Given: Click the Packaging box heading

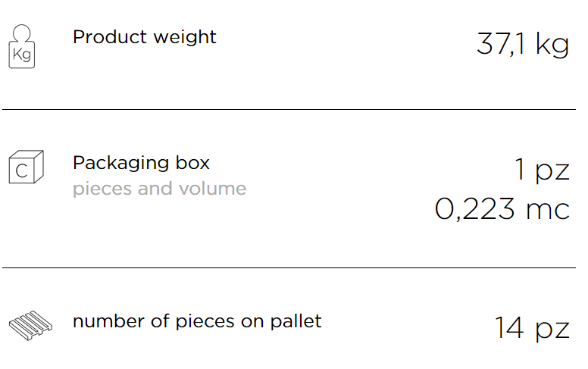Looking at the screenshot, I should click(141, 163).
